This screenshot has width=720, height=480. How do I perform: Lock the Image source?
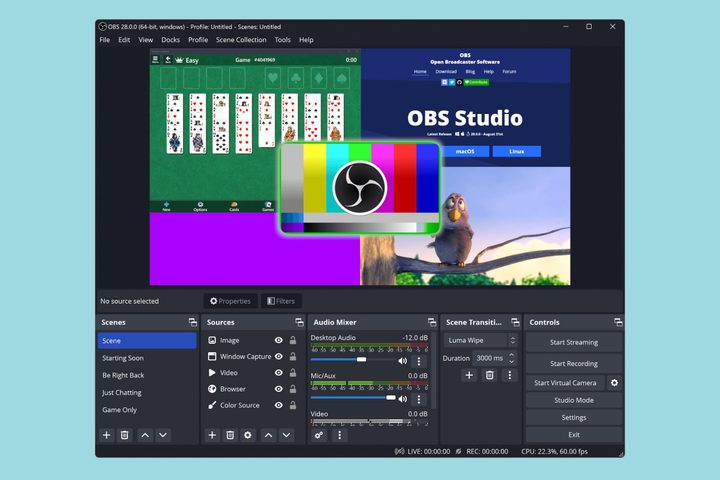(x=292, y=340)
